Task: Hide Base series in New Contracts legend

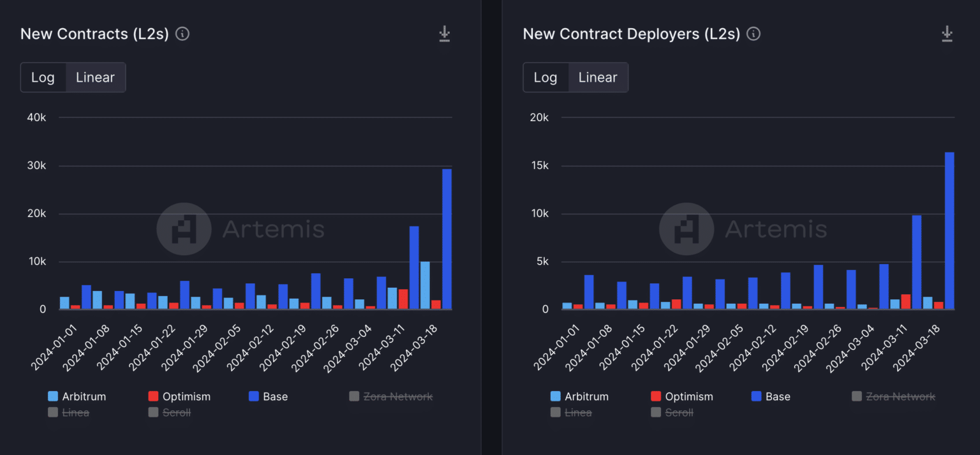Action: [268, 396]
